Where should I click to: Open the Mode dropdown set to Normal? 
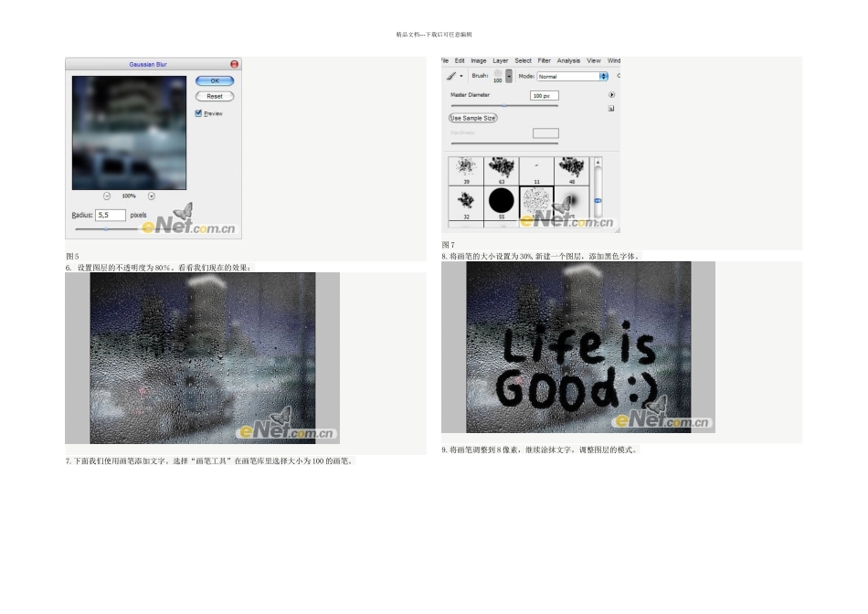pos(572,77)
